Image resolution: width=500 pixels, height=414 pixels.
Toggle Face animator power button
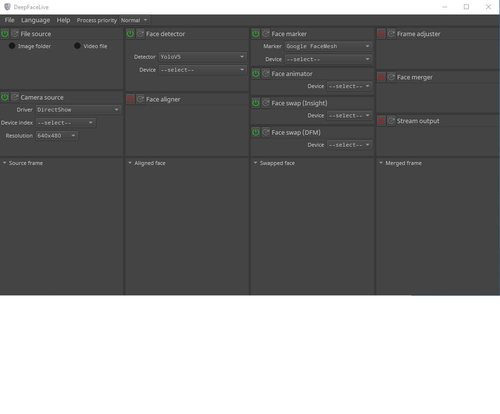pyautogui.click(x=256, y=74)
